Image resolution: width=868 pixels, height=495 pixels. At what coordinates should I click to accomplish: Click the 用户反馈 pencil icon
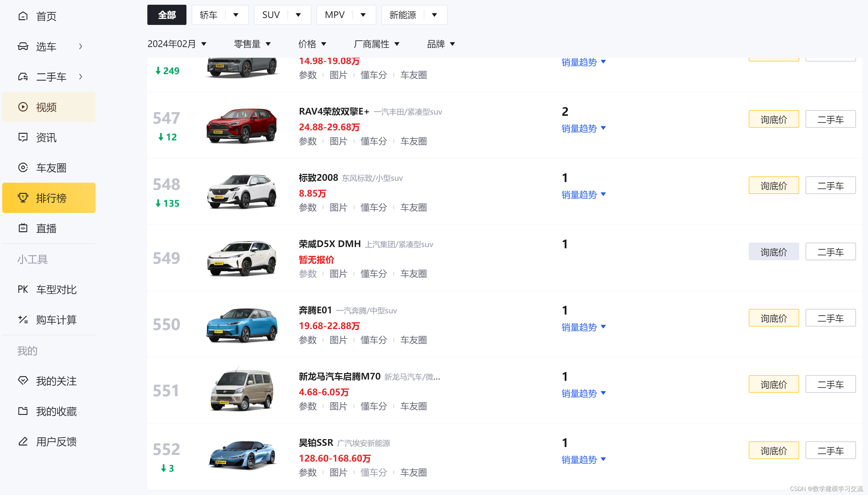[x=23, y=441]
